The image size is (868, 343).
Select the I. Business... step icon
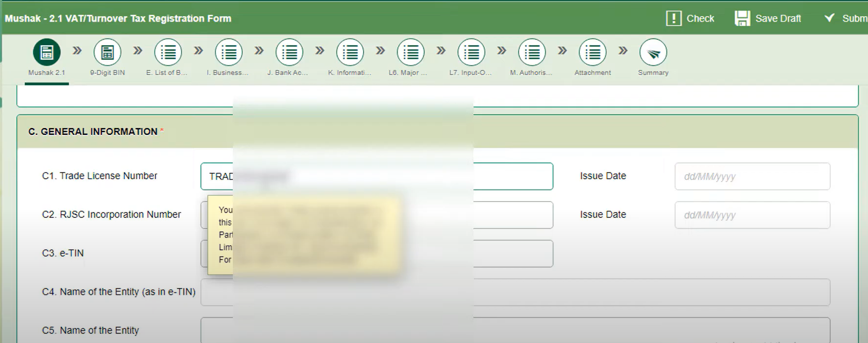[229, 52]
